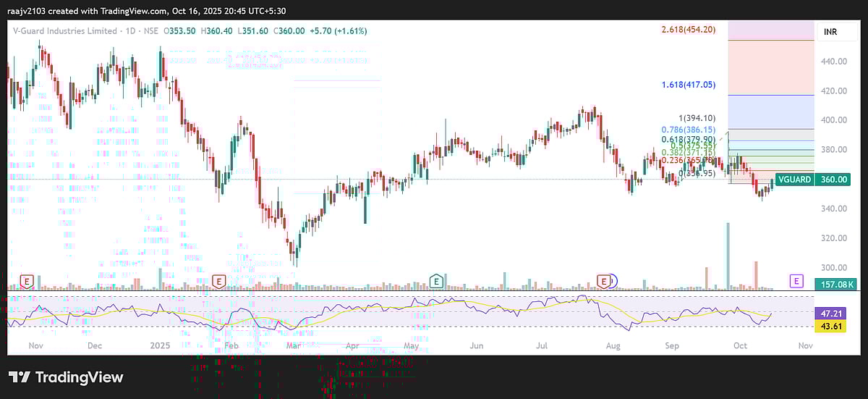Select the green earnings marker in May

435,280
